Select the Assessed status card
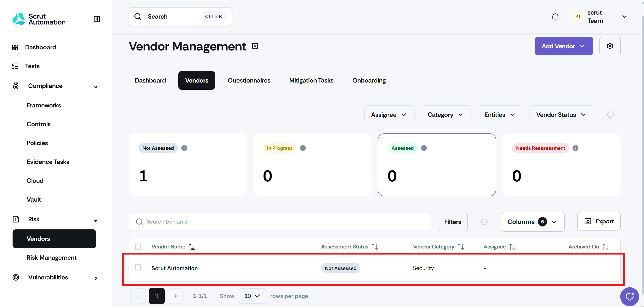Screen dimensions: 644x307 (437, 165)
